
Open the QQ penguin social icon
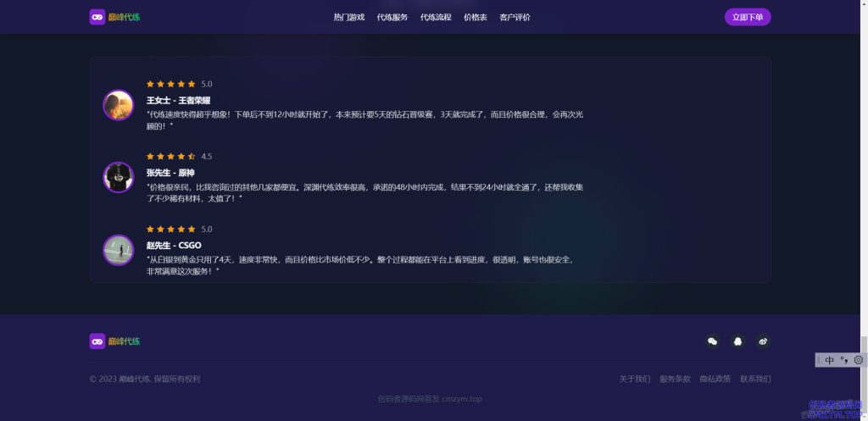pos(737,341)
